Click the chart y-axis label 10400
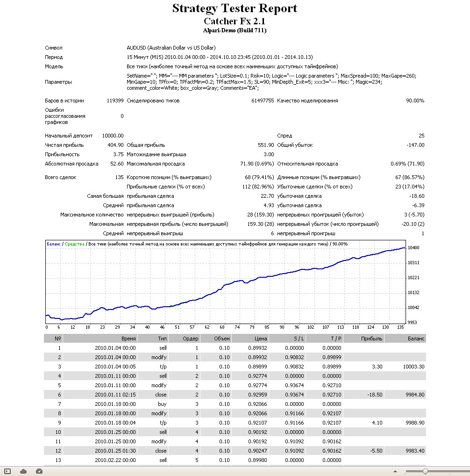Image resolution: width=470 pixels, height=476 pixels. tap(413, 248)
